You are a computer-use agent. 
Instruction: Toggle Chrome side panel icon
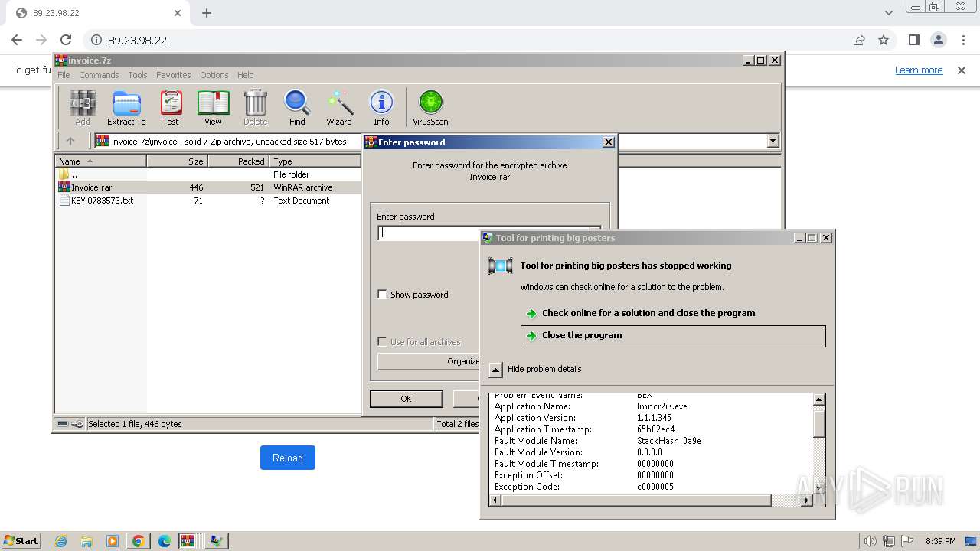point(913,40)
